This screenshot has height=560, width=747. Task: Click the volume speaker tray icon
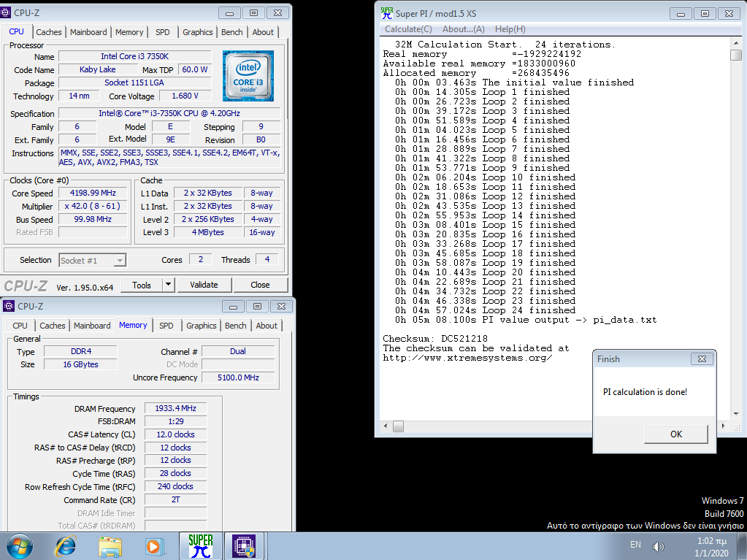[659, 546]
